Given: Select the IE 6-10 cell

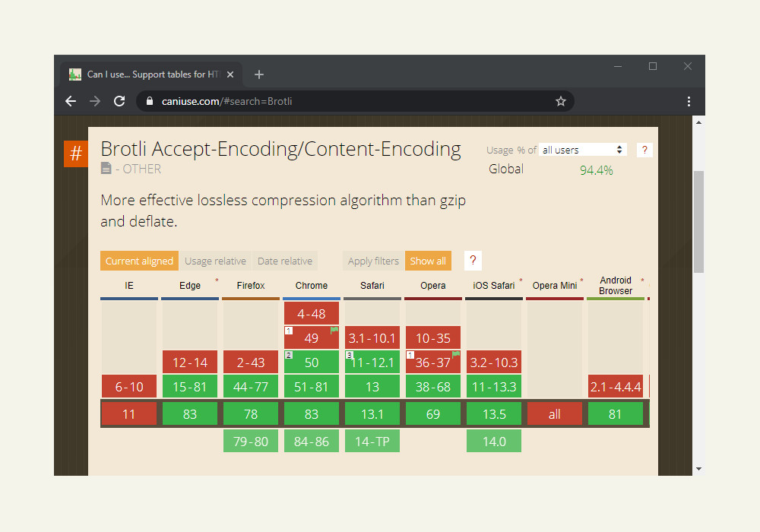Looking at the screenshot, I should tap(129, 386).
